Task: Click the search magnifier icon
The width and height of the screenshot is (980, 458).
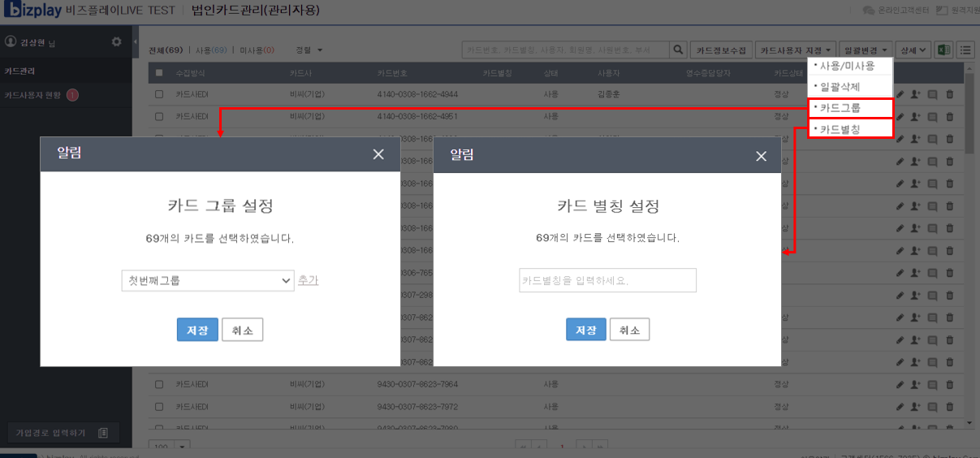Action: point(679,50)
